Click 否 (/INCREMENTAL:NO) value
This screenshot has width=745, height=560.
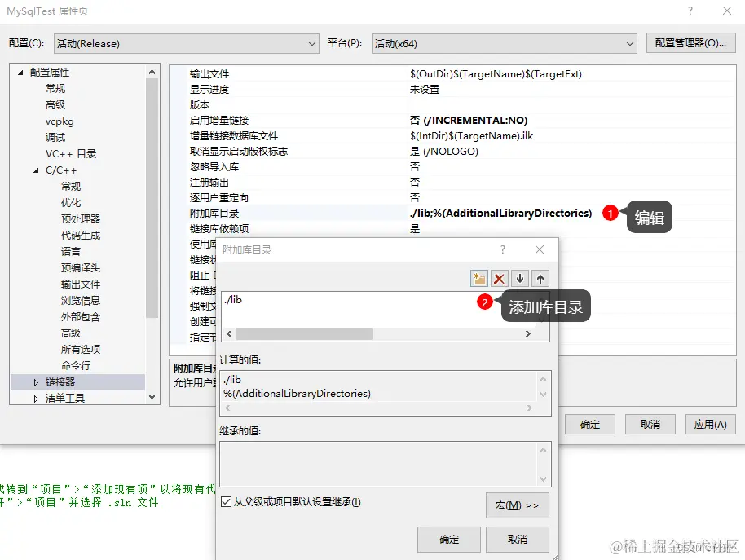(x=469, y=120)
